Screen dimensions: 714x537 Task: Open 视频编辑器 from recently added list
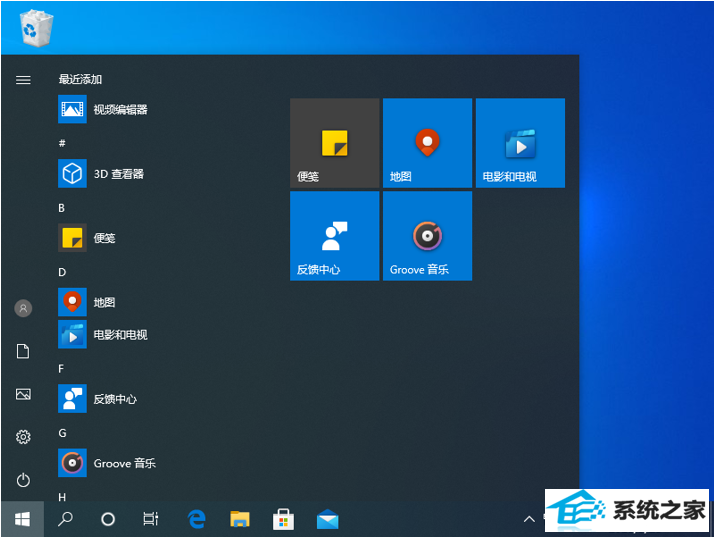coord(103,109)
